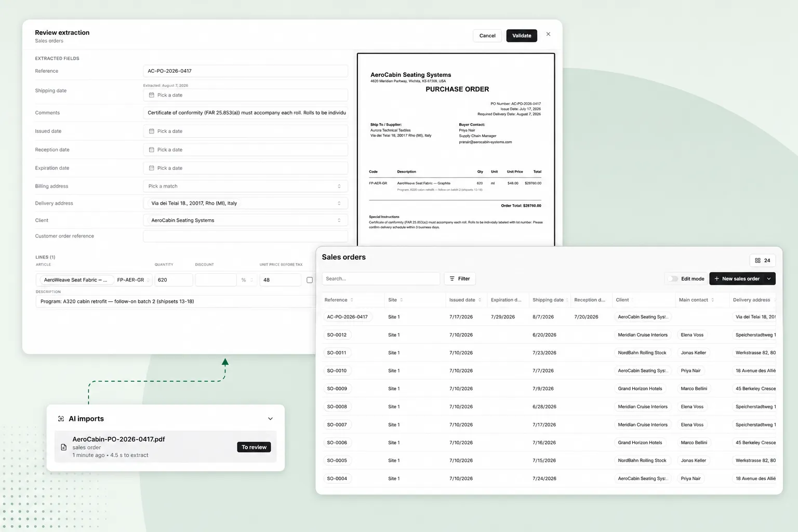Click the Cancel button

(x=487, y=36)
